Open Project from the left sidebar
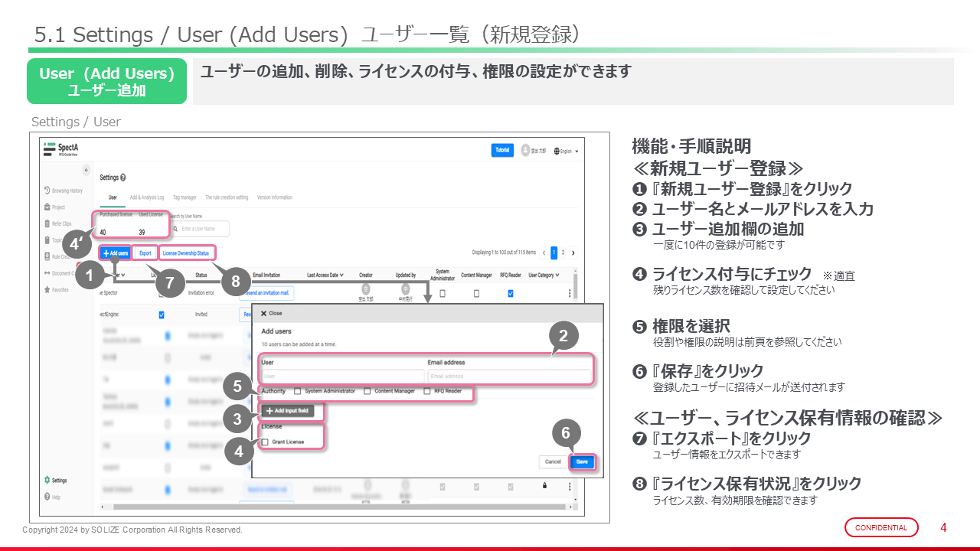The image size is (980, 551). [x=58, y=207]
